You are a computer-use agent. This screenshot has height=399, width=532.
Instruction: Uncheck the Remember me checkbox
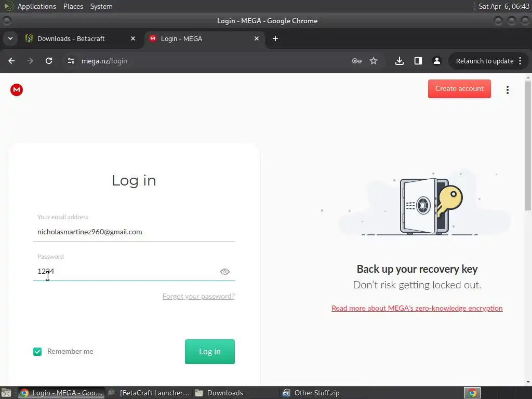[37, 352]
